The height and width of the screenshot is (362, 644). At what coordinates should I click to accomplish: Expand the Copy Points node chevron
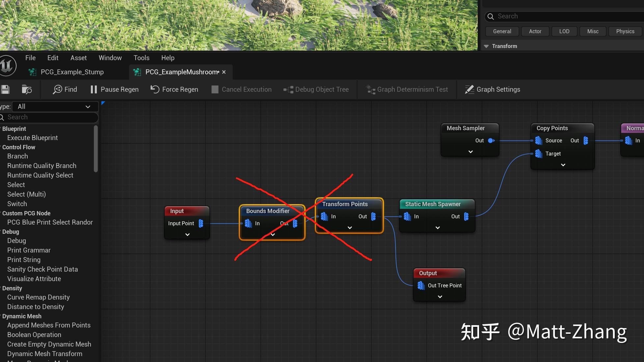tap(563, 165)
